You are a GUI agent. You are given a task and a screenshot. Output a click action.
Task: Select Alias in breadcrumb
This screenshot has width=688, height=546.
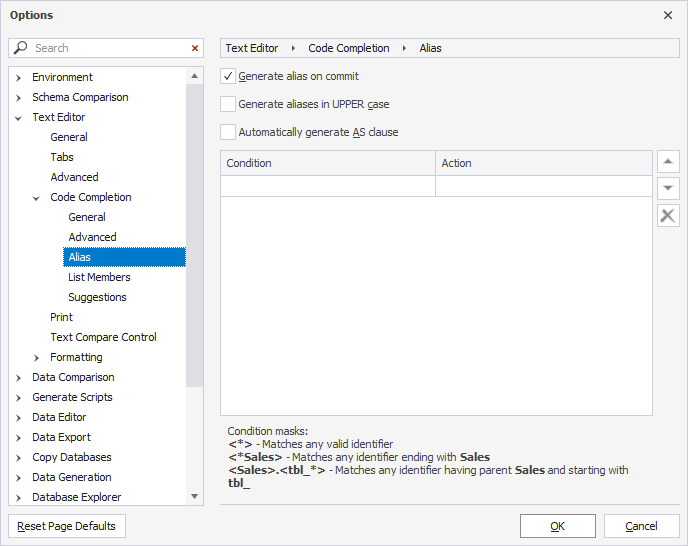(x=430, y=48)
